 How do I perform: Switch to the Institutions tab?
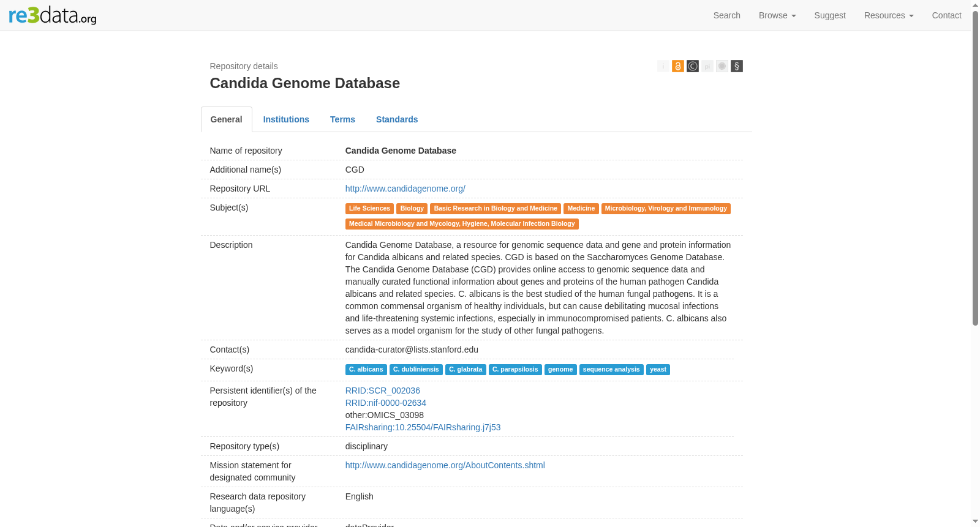click(286, 119)
